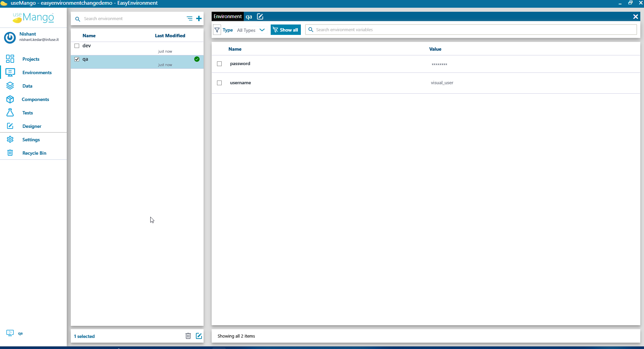644x349 pixels.
Task: Sort environments by Last Modified header
Action: point(170,36)
